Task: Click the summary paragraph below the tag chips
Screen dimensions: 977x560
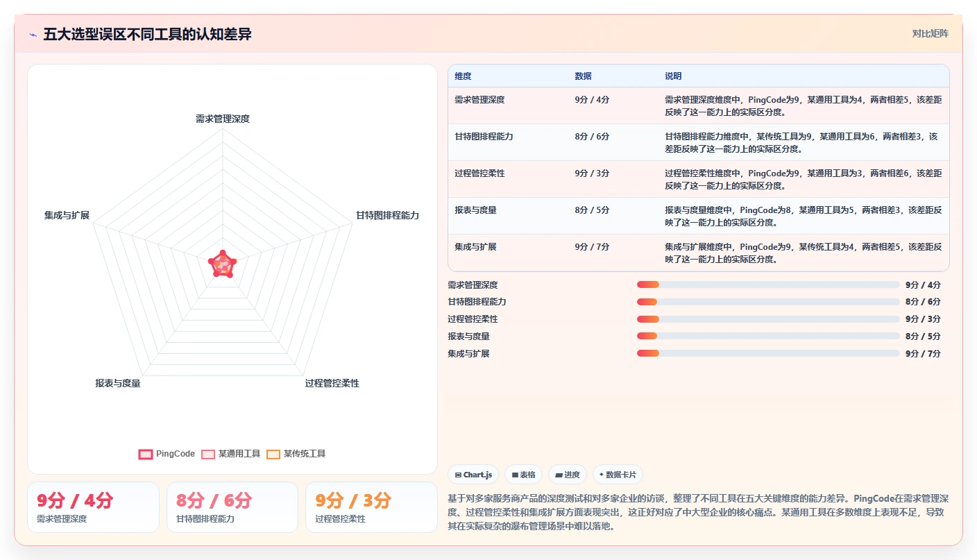Action: coord(698,512)
